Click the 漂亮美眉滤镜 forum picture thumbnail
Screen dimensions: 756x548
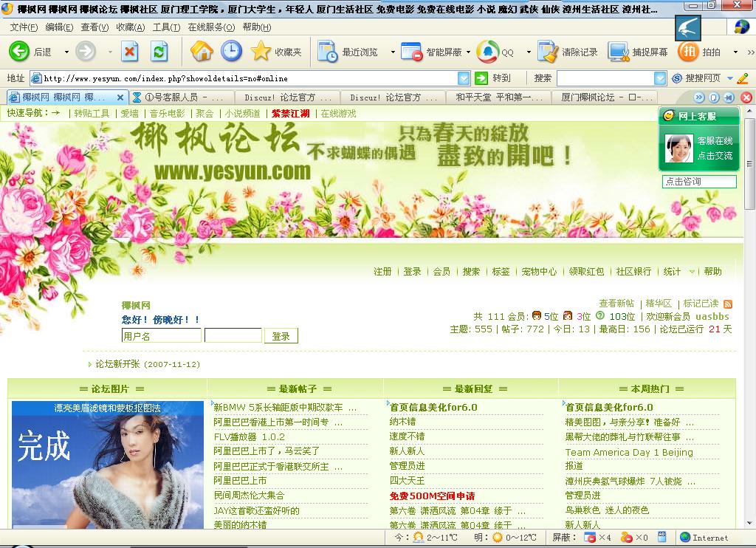click(108, 464)
